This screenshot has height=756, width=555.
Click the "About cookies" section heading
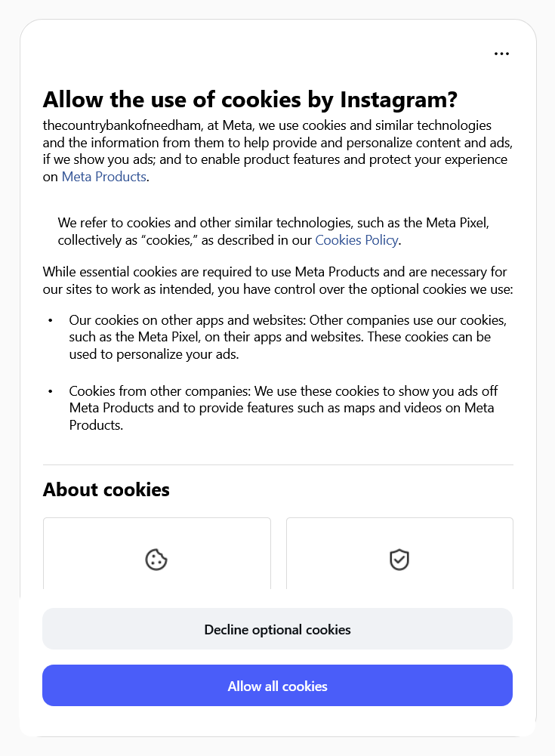(x=106, y=489)
